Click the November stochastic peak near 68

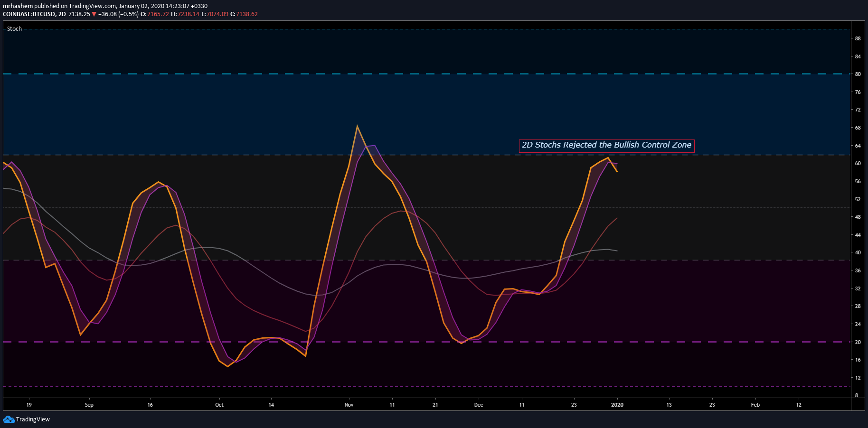357,126
